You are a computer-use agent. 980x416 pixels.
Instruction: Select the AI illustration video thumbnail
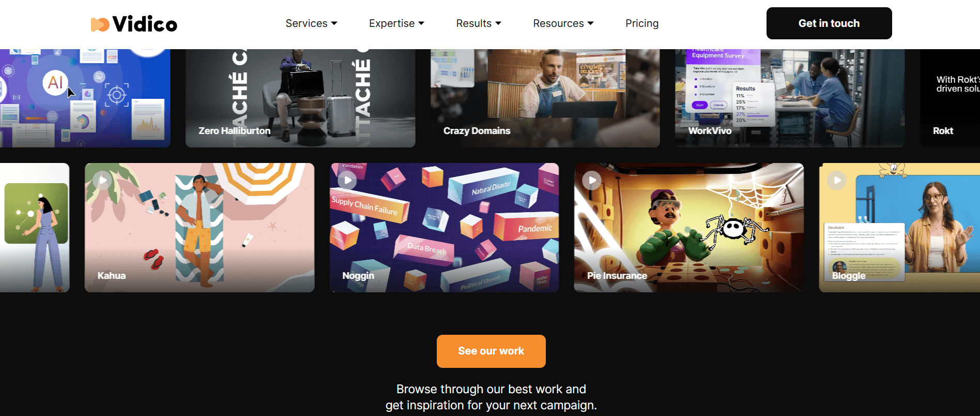(x=85, y=98)
